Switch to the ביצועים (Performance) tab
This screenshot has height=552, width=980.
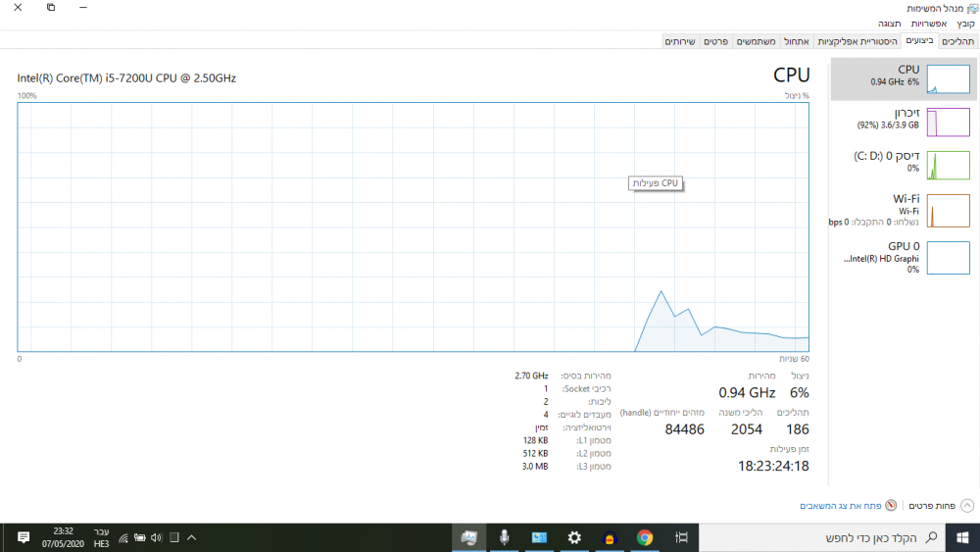pyautogui.click(x=919, y=40)
